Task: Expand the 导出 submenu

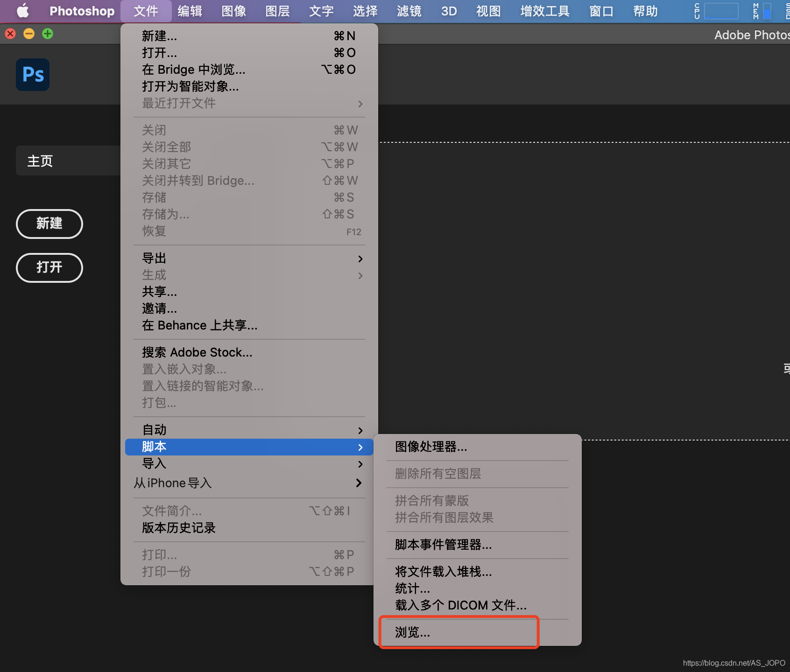Action: pos(154,258)
